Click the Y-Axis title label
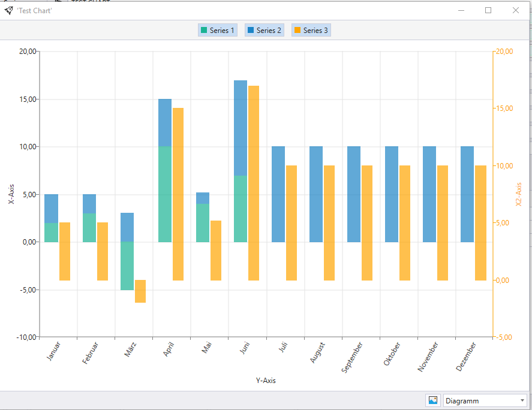The image size is (532, 410). tap(266, 381)
